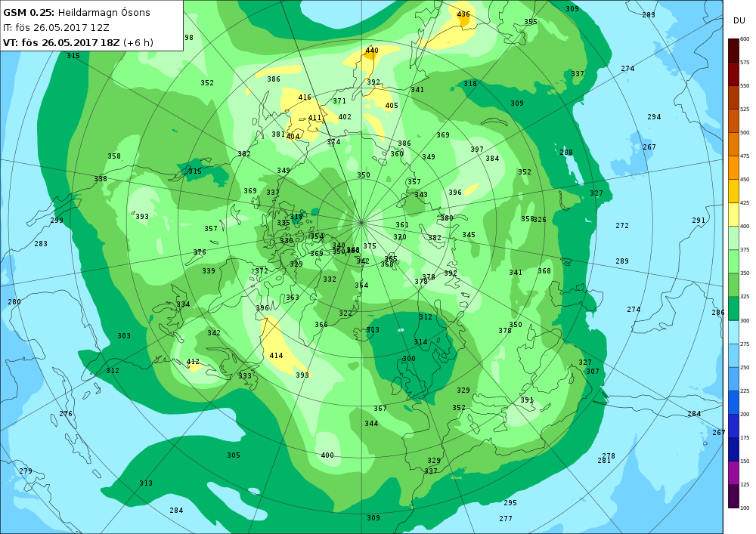756x534 pixels.
Task: Click the 436 ozone maximum value
Action: [463, 14]
